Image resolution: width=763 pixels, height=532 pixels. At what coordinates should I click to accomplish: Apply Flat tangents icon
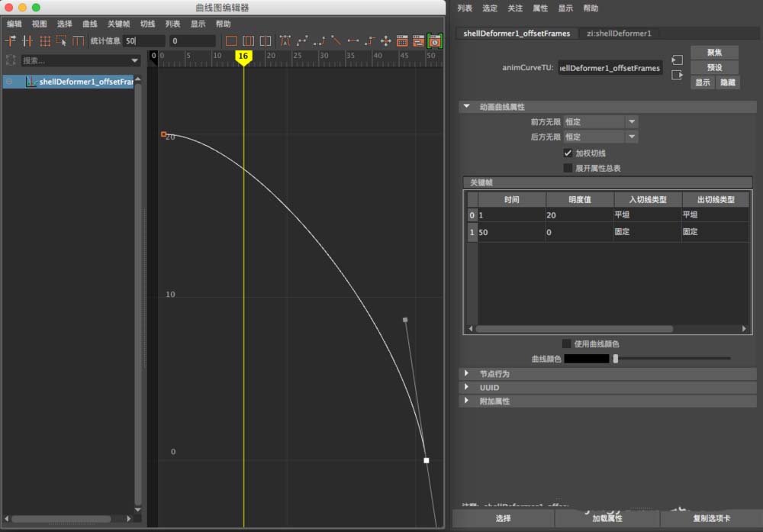tap(353, 41)
